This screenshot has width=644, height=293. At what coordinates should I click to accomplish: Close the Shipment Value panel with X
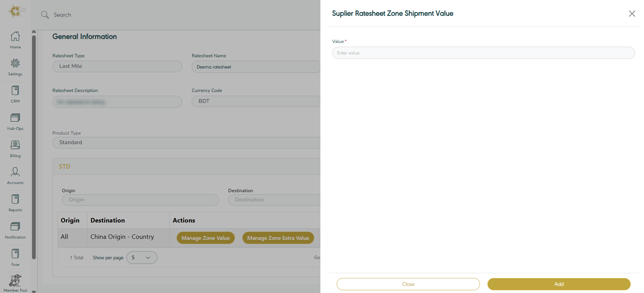(x=632, y=14)
